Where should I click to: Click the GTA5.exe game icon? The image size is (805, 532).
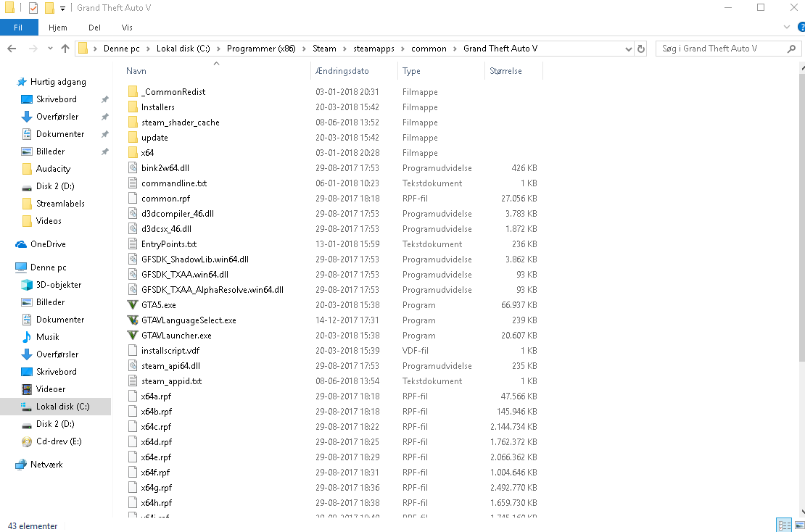(x=133, y=304)
